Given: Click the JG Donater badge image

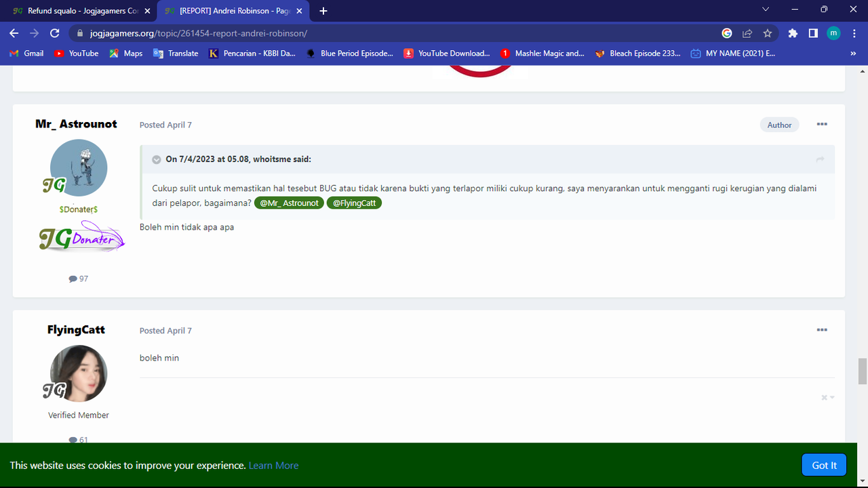Looking at the screenshot, I should point(81,238).
